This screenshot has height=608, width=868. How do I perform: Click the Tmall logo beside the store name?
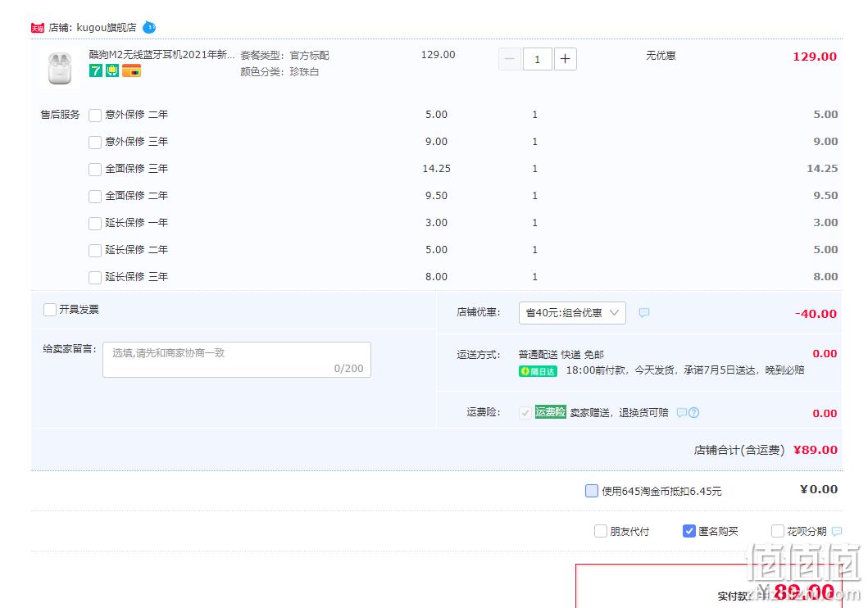(37, 28)
